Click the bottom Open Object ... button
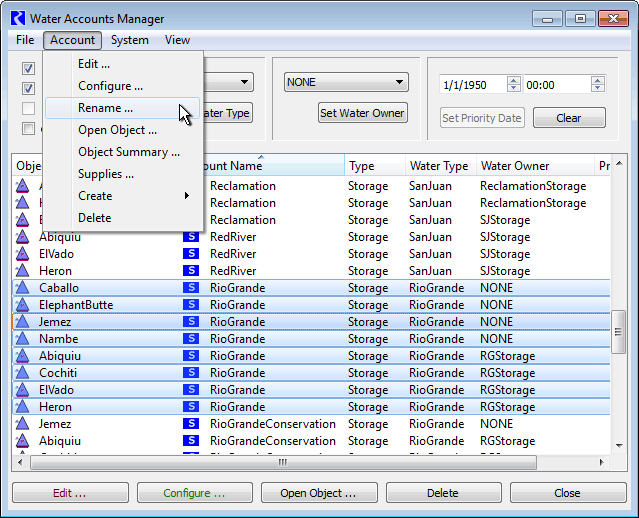This screenshot has width=639, height=518. tap(319, 493)
